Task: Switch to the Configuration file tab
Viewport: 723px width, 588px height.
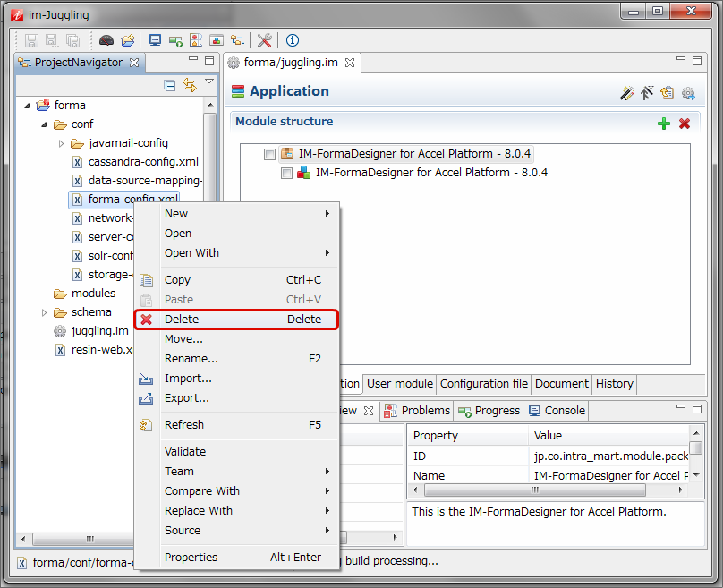Action: (x=484, y=384)
